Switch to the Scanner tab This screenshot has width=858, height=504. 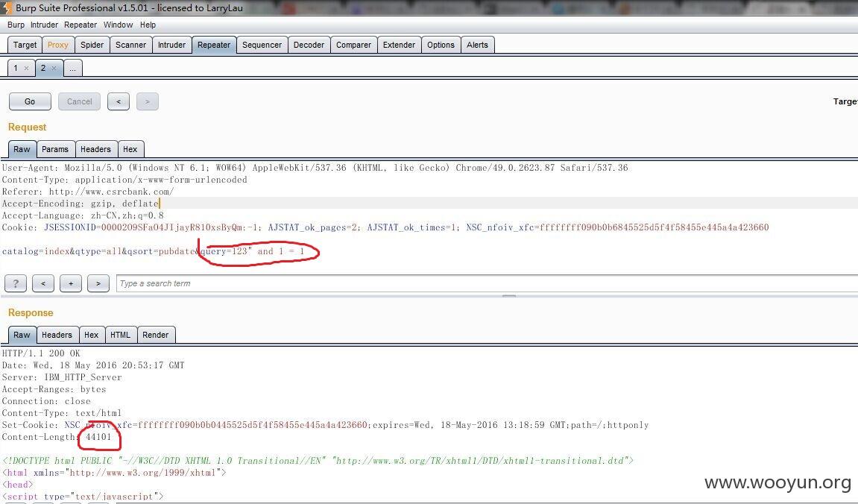pos(130,45)
